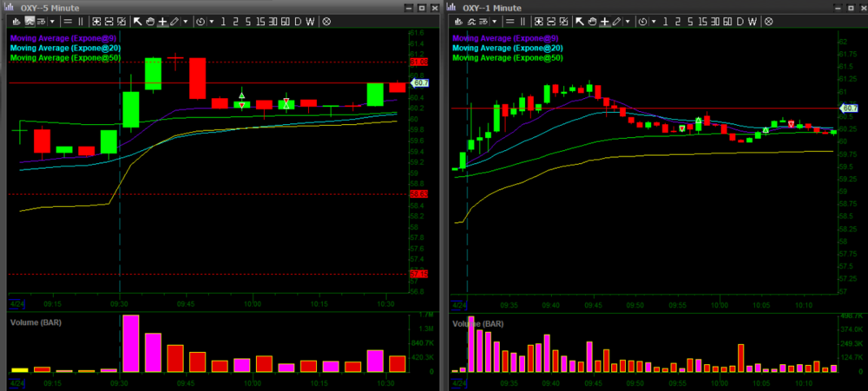This screenshot has height=391, width=868.
Task: Click the horizontal lines icon in 5 Minute toolbar
Action: [69, 20]
